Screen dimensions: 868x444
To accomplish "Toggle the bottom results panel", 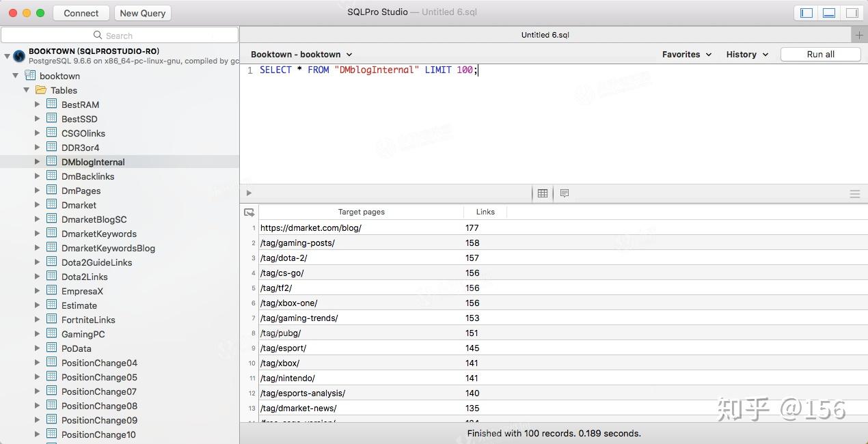I will (x=829, y=13).
